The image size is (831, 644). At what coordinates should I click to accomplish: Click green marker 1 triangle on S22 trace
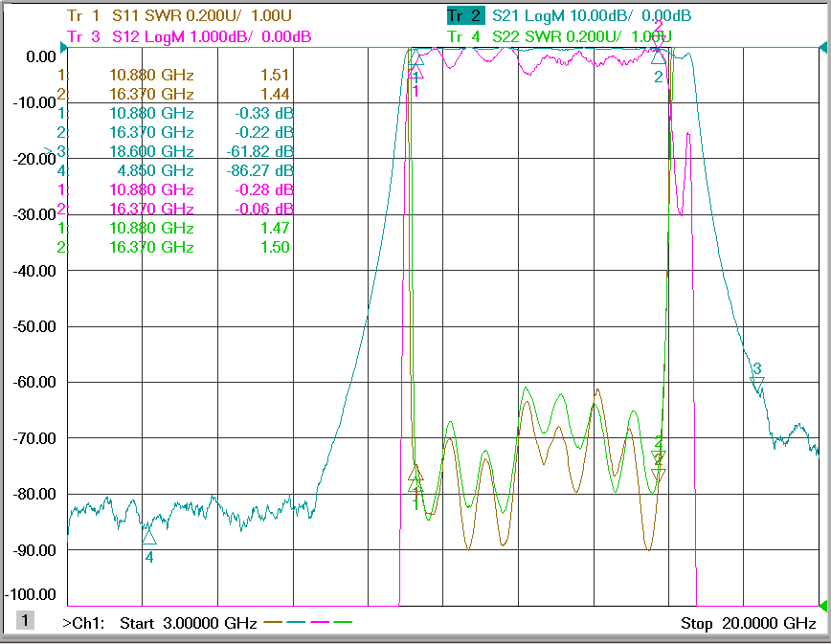416,485
